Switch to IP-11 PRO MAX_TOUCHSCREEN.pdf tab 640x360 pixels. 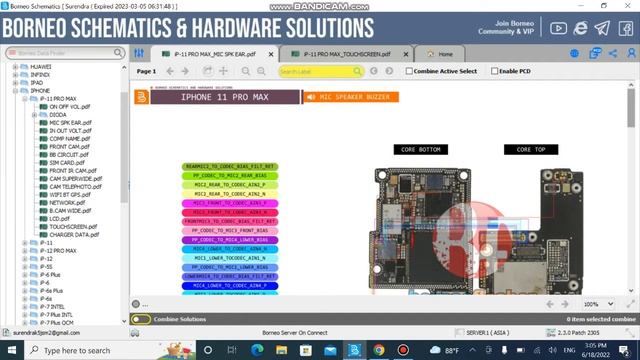pos(347,54)
